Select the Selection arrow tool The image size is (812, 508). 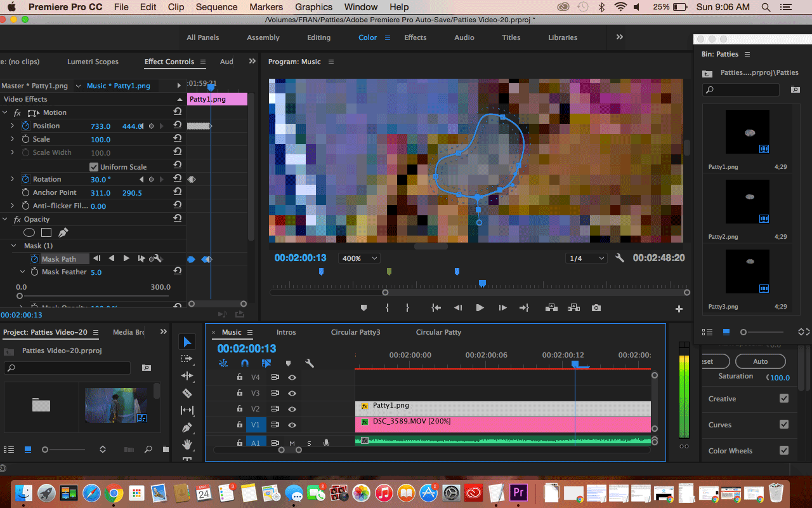pos(187,342)
